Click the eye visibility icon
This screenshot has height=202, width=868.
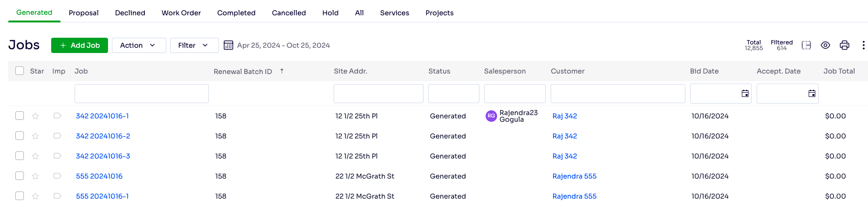pos(825,45)
